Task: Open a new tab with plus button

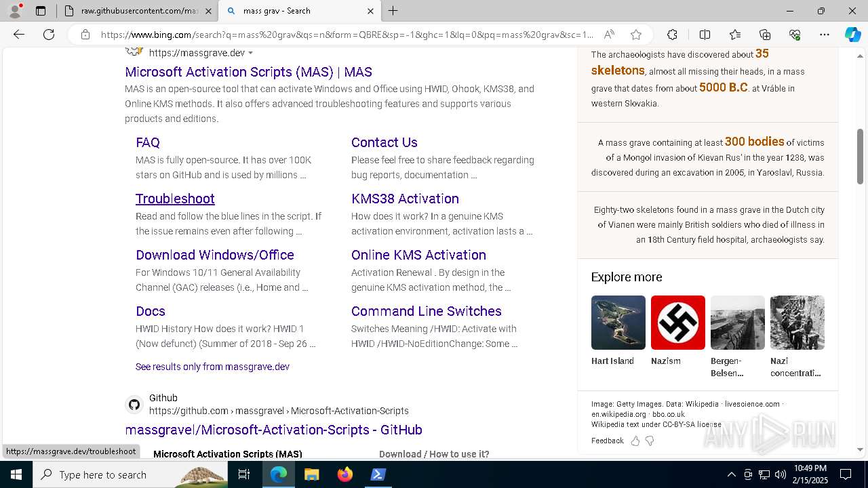Action: click(x=393, y=11)
